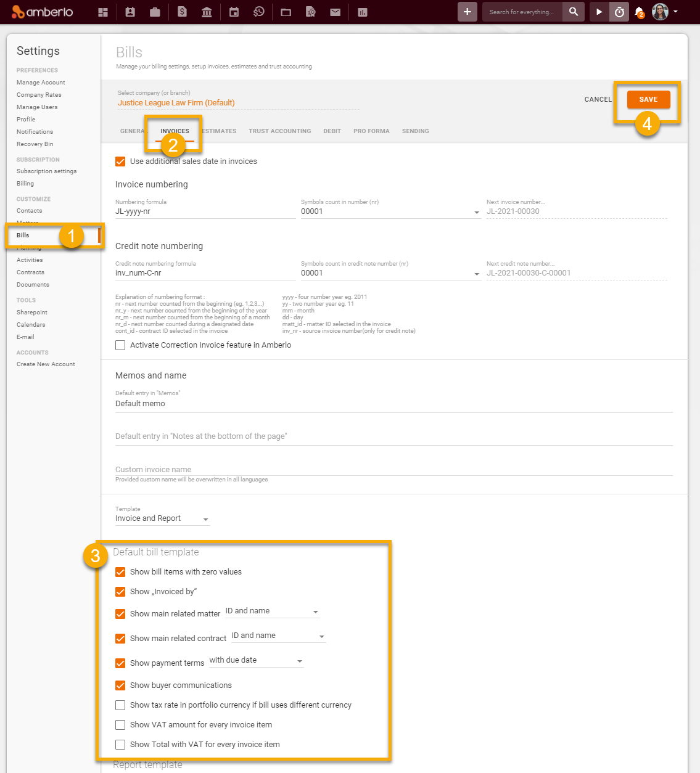Open the Reports bar-chart icon

[362, 11]
